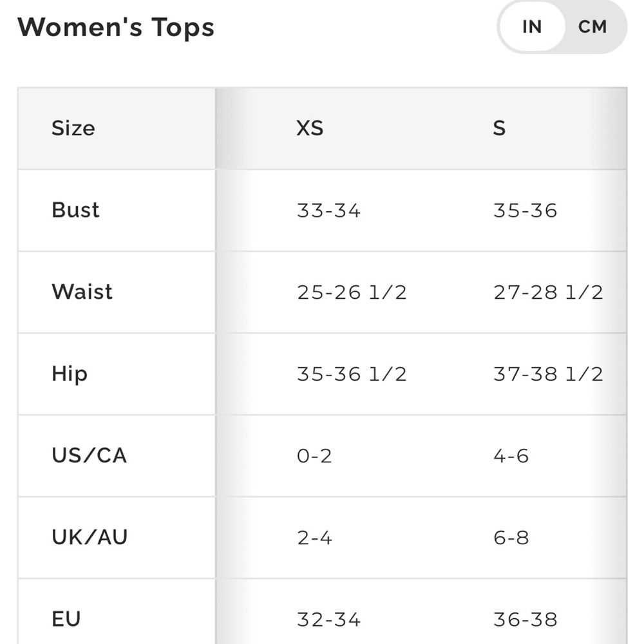Select XS US/CA value 0-2
The height and width of the screenshot is (644, 644).
tap(314, 456)
